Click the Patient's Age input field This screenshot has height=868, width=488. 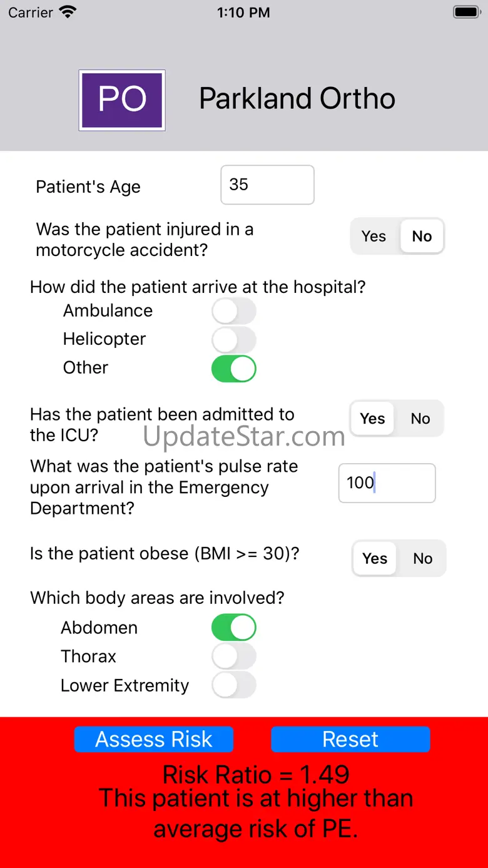[x=267, y=185]
